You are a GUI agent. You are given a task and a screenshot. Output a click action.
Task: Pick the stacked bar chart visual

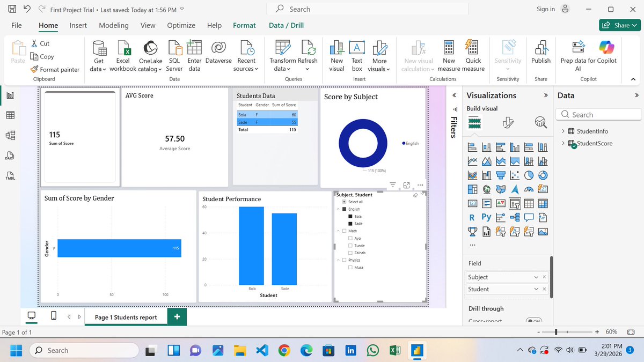tap(473, 147)
